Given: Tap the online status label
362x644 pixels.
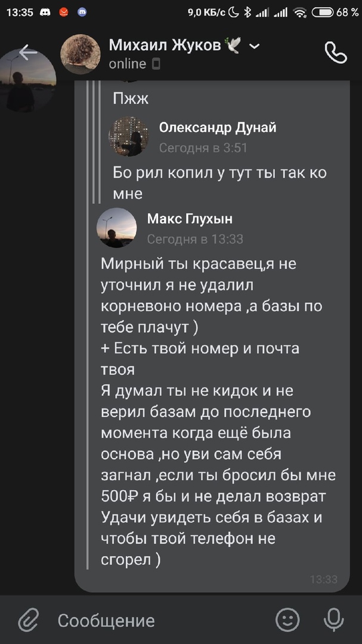Looking at the screenshot, I should [128, 64].
